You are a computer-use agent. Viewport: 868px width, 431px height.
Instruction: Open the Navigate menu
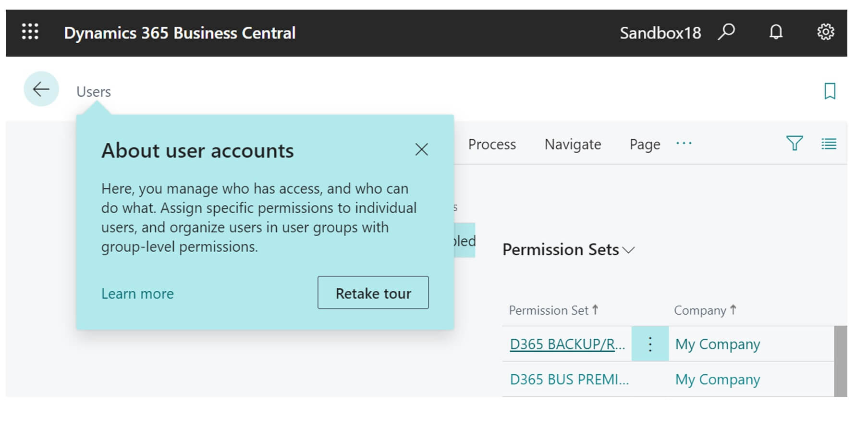[x=573, y=144]
